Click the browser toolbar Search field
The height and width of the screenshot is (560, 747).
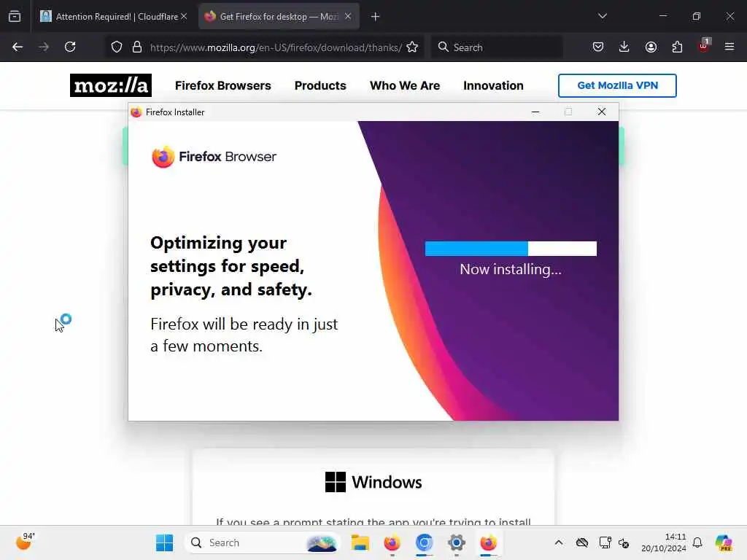498,47
